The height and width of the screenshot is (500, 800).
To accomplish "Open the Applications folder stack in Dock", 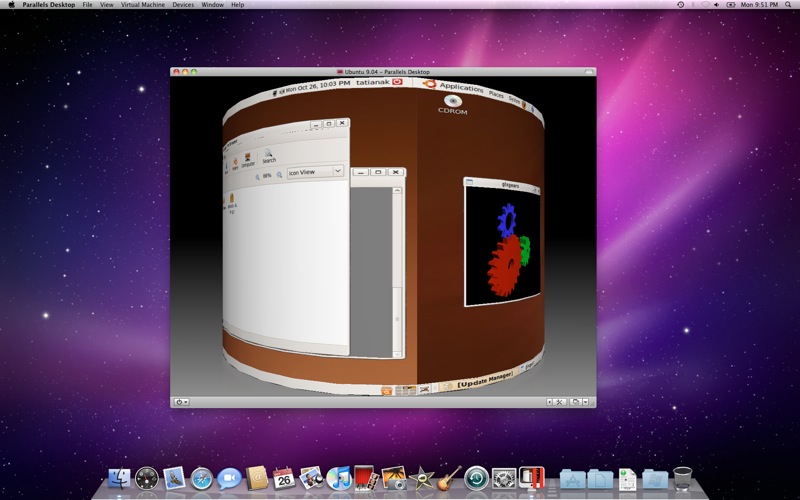I will click(572, 480).
